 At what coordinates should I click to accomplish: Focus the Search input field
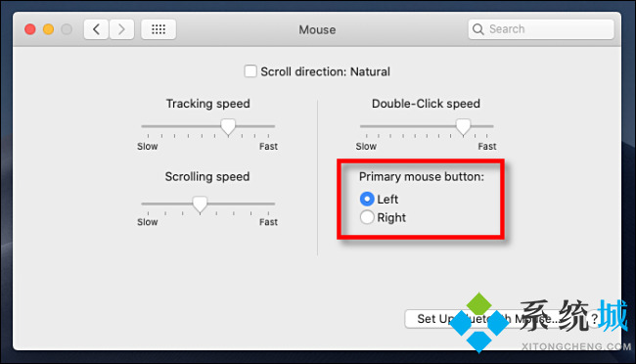(541, 29)
